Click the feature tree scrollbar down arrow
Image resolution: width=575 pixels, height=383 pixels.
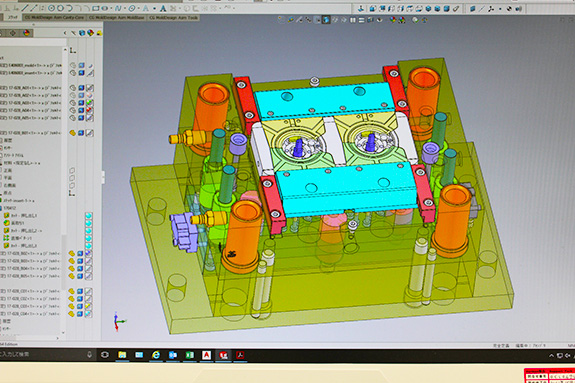point(63,333)
